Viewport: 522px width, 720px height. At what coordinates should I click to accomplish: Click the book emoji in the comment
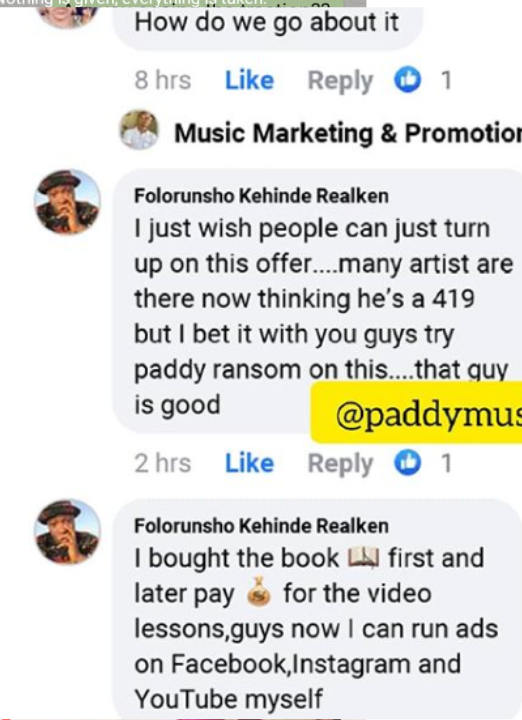click(x=364, y=558)
